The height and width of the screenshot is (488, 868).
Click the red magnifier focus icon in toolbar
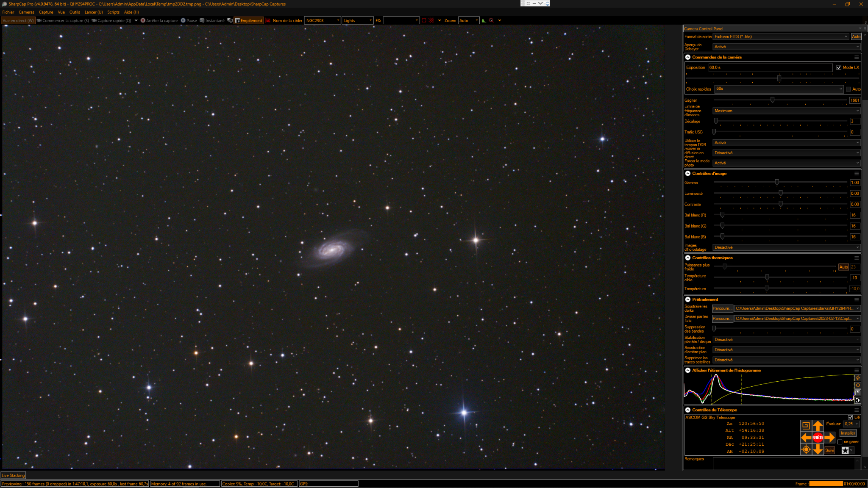(x=492, y=20)
